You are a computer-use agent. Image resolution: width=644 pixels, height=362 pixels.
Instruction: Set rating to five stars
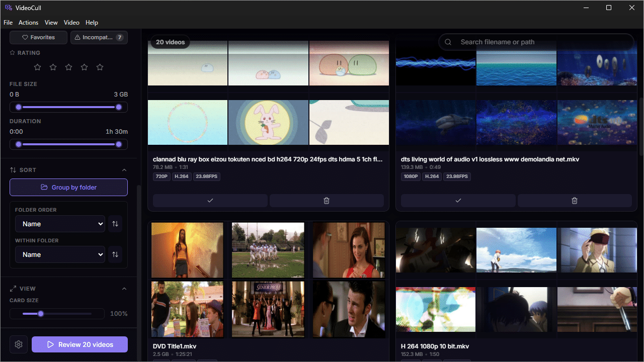click(x=100, y=67)
